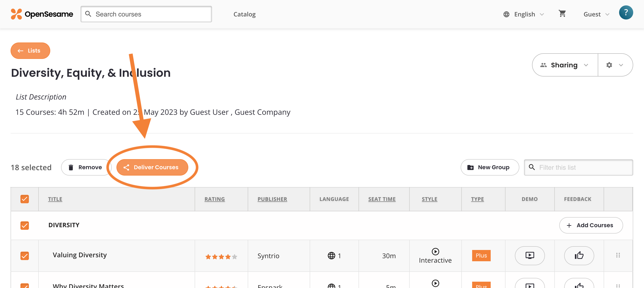Sort the table by the RATING column
The width and height of the screenshot is (644, 288).
point(215,199)
